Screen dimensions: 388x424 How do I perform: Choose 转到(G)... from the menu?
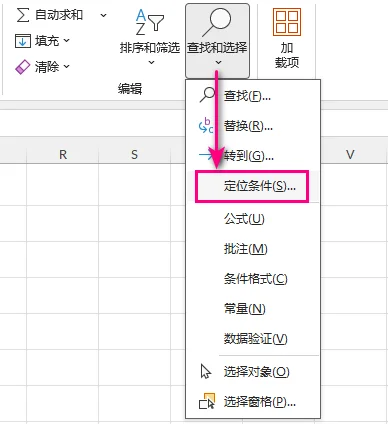(253, 156)
